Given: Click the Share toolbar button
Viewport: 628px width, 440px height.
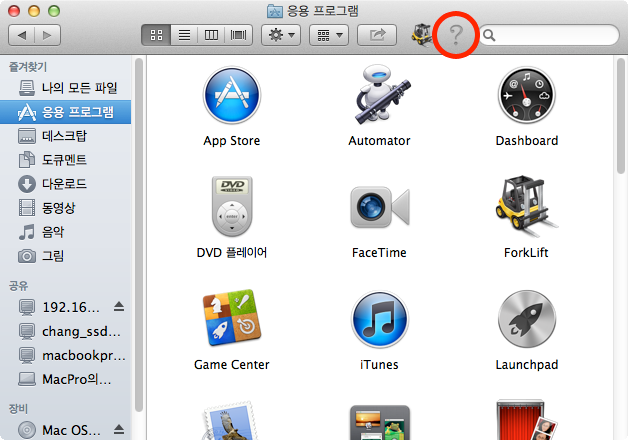Looking at the screenshot, I should (x=377, y=35).
